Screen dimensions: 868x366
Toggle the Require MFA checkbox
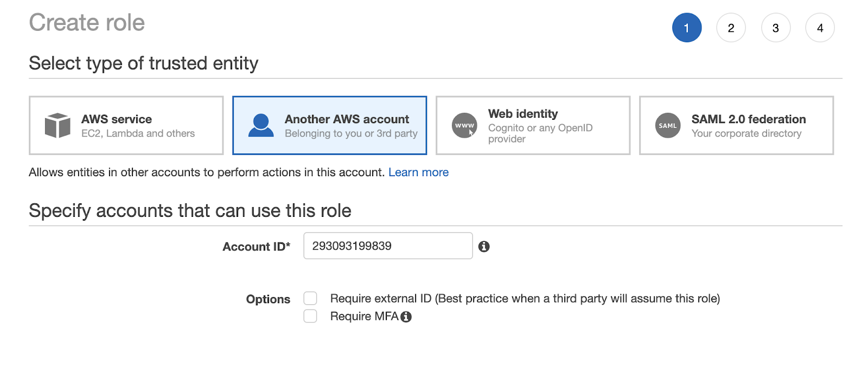pyautogui.click(x=310, y=316)
